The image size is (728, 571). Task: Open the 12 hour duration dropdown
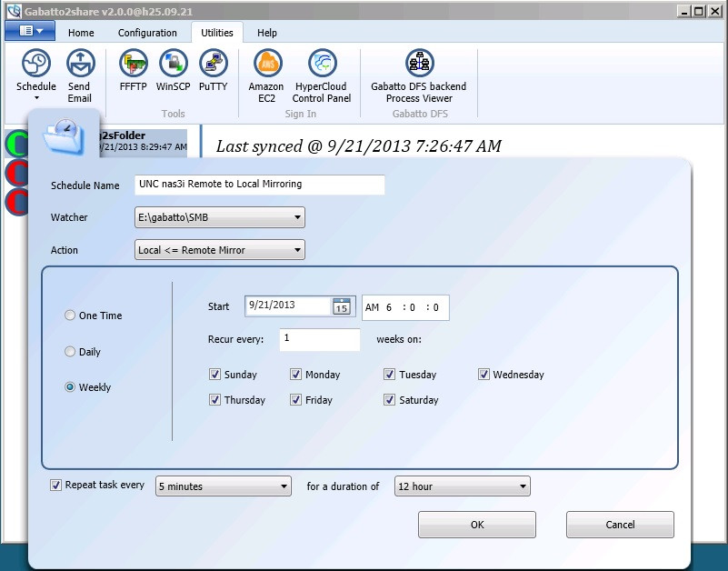click(x=463, y=486)
